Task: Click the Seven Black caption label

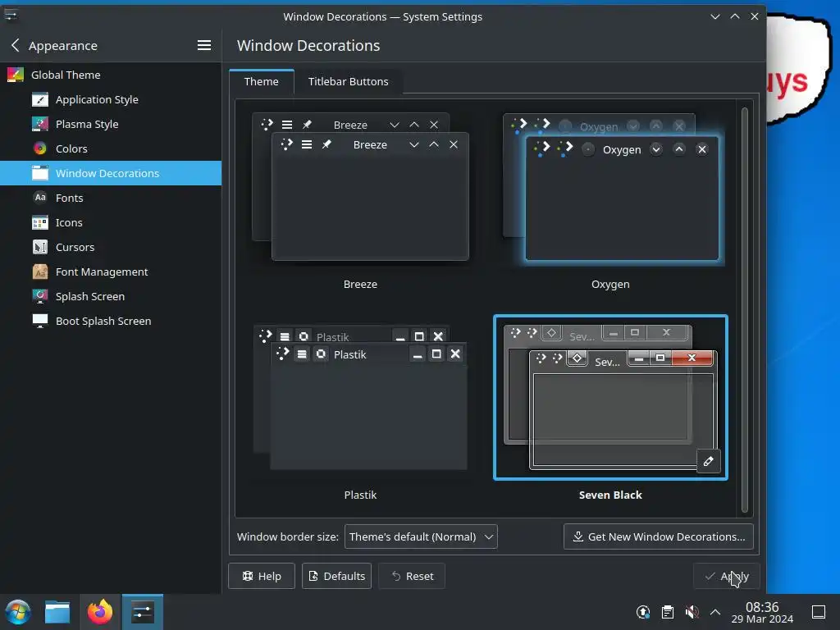Action: pyautogui.click(x=610, y=495)
